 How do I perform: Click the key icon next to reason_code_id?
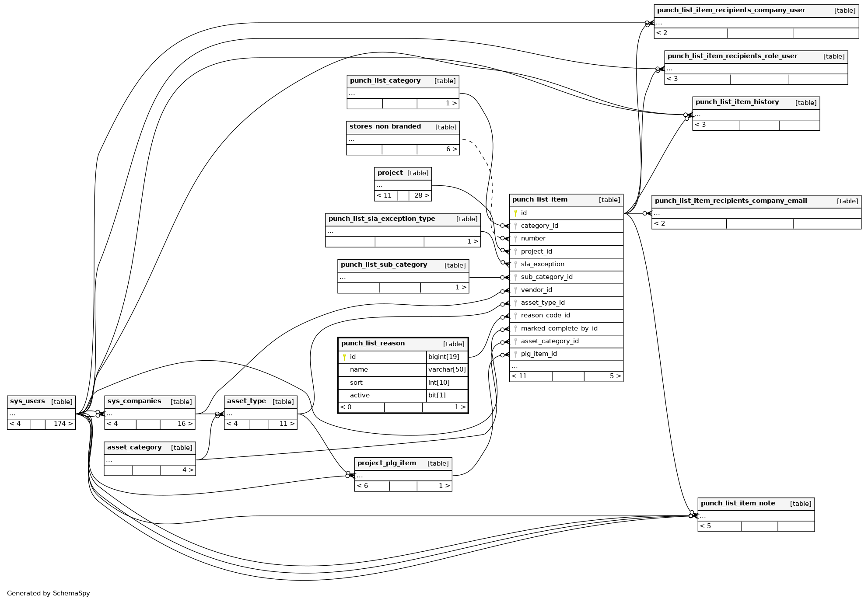(516, 316)
